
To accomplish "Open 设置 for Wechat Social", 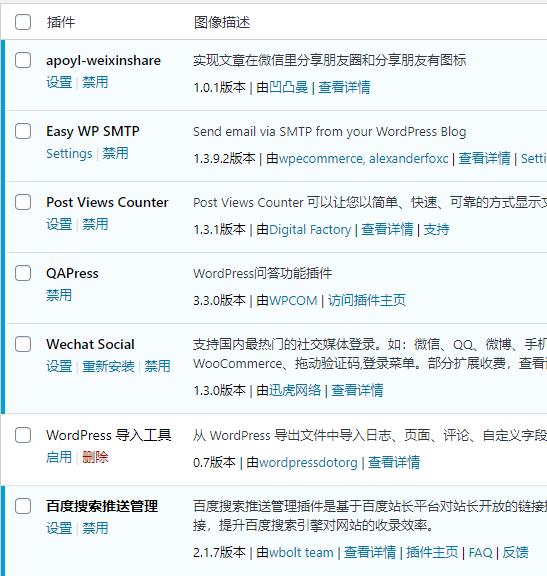I will click(59, 366).
